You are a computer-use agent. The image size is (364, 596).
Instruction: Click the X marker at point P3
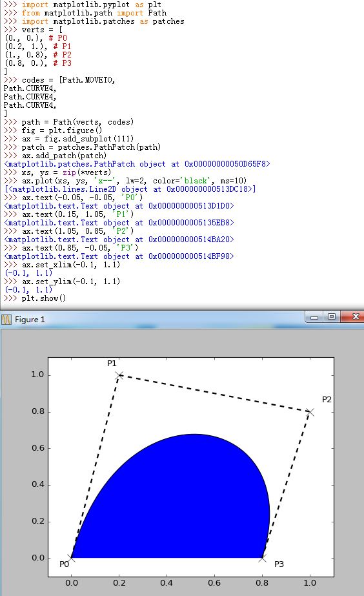(x=262, y=558)
